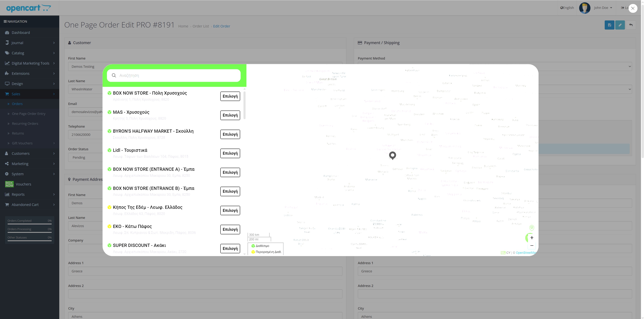Close the locker map popup
Screen dimensions: 644x319
pos(633,8)
